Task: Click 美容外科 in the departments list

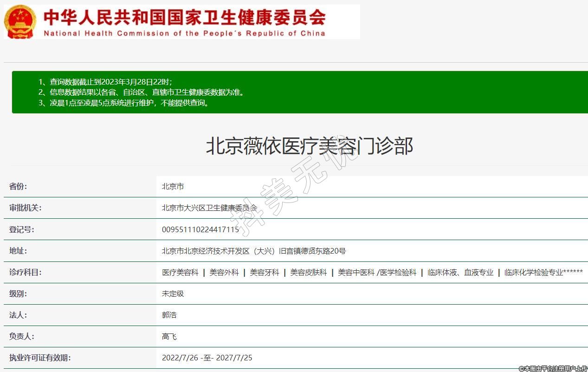Action: (x=224, y=273)
